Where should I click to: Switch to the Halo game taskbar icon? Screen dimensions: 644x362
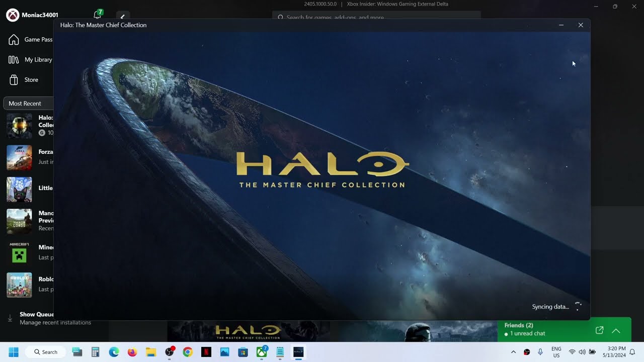(298, 352)
